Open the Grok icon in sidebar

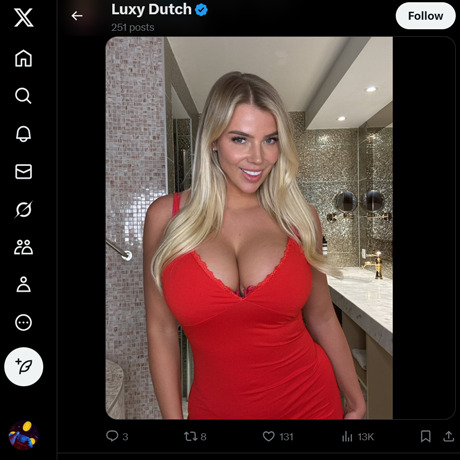23,209
